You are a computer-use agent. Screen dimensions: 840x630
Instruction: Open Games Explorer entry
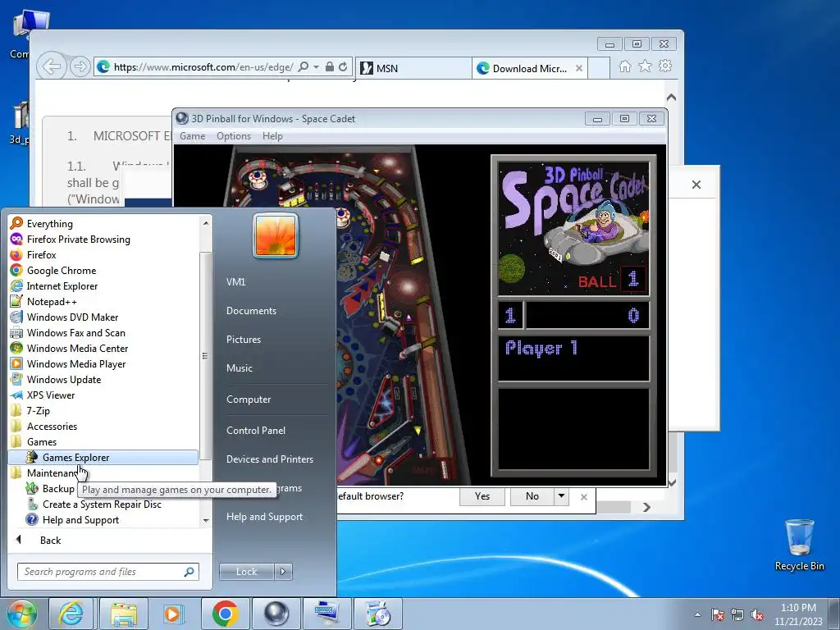click(x=103, y=458)
